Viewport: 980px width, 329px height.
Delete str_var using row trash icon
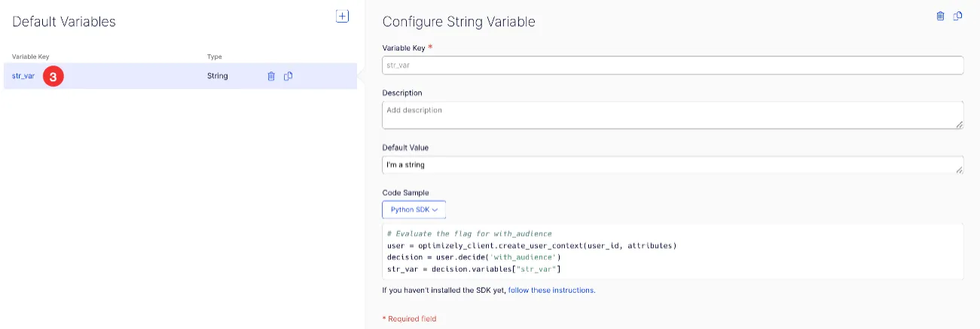(x=271, y=76)
